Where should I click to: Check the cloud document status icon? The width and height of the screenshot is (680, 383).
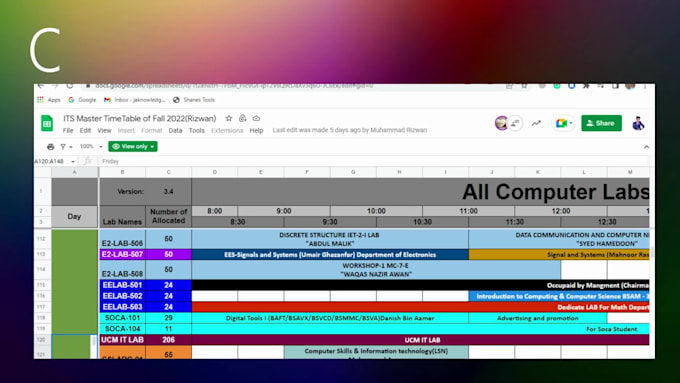256,118
